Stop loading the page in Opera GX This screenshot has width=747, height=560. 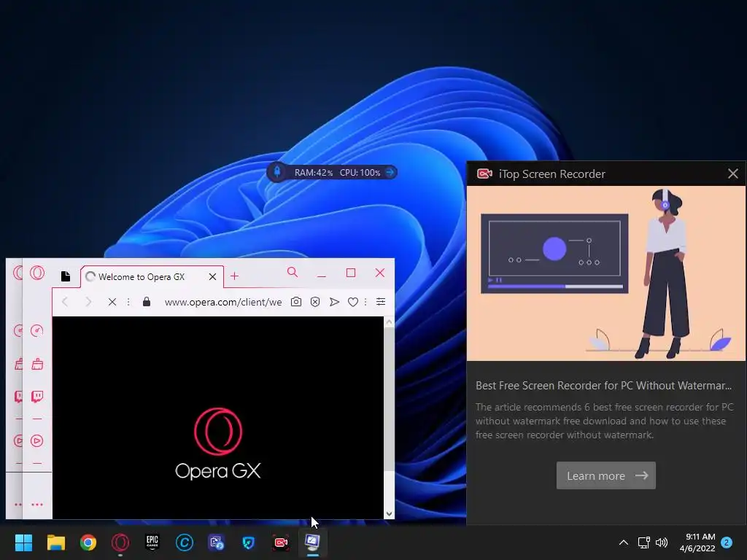pyautogui.click(x=112, y=302)
